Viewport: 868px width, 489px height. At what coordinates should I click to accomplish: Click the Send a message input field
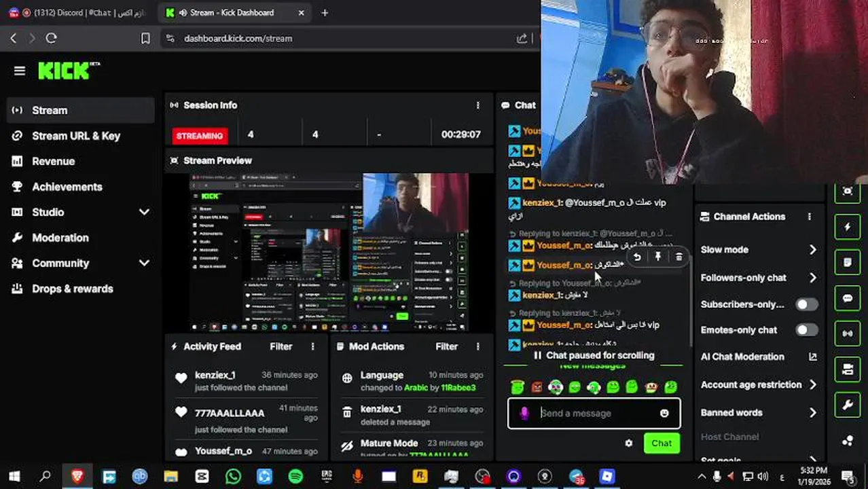594,413
